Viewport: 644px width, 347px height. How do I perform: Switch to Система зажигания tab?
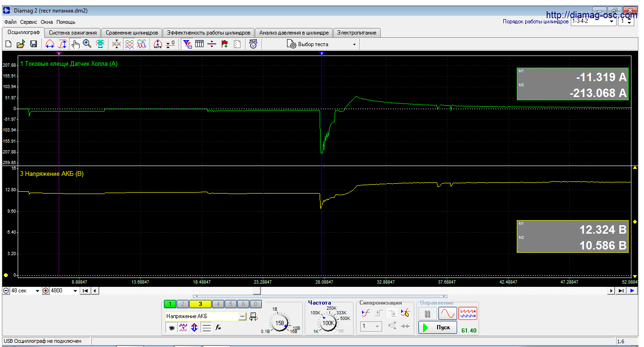73,33
